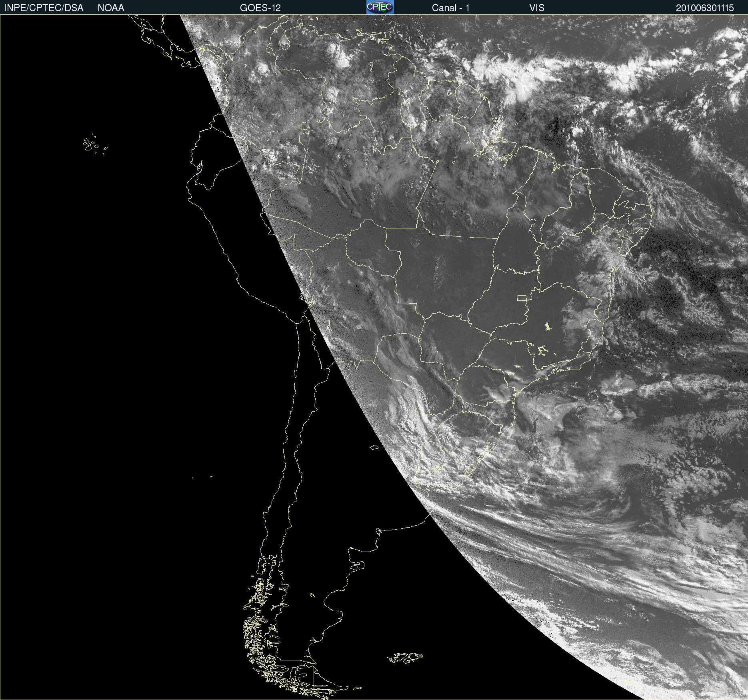Click the INPE/CPTEC/DSA header text
748x700 pixels.
pos(44,8)
